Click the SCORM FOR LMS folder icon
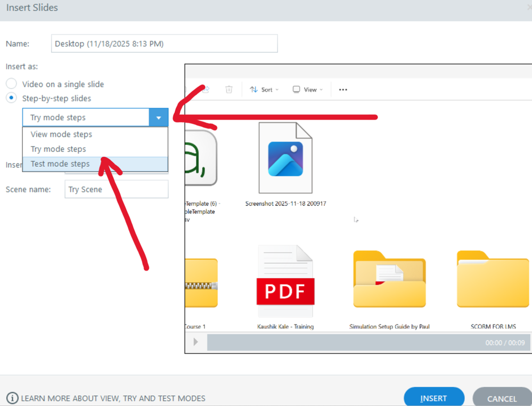Image resolution: width=532 pixels, height=406 pixels. pos(493,279)
